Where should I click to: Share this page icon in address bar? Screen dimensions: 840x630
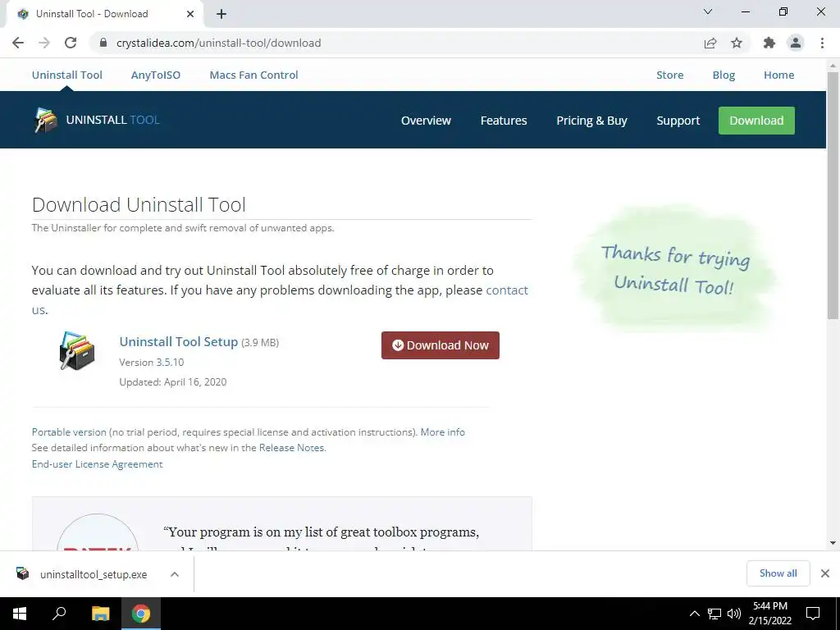click(710, 43)
